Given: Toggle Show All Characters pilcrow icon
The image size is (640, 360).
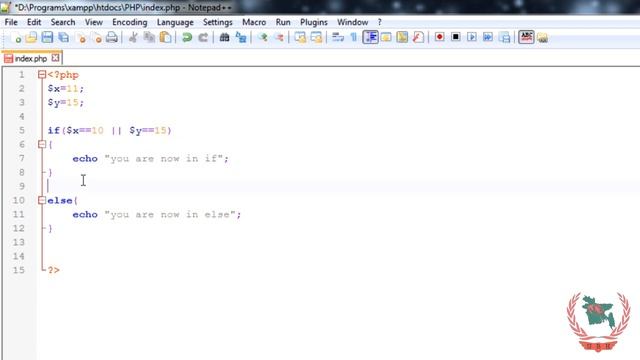Looking at the screenshot, I should click(x=353, y=38).
